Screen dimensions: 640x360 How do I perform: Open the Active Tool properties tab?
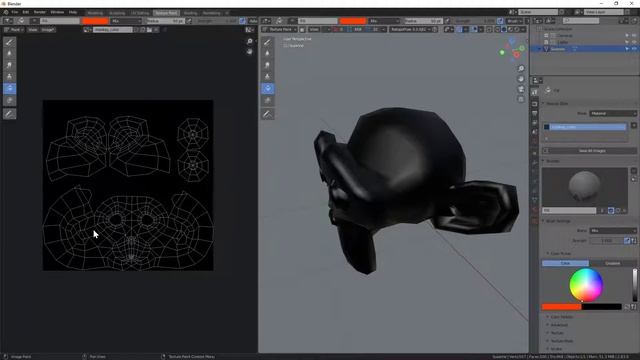click(535, 93)
